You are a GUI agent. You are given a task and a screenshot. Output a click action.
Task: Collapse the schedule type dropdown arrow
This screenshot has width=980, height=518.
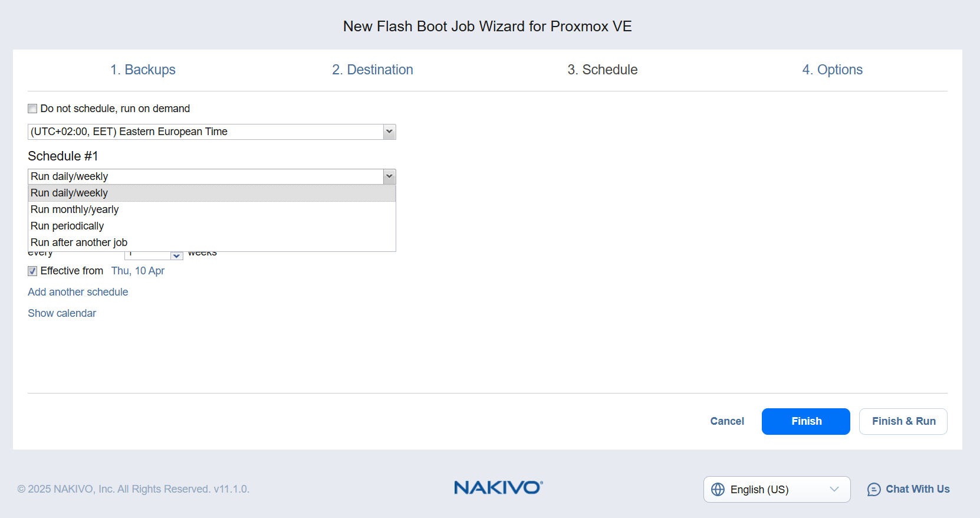(389, 176)
